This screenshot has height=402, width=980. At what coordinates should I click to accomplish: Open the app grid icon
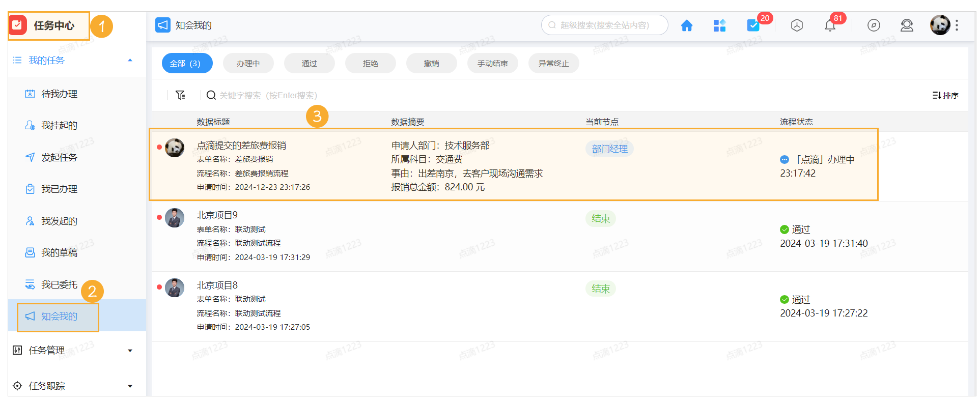point(719,25)
